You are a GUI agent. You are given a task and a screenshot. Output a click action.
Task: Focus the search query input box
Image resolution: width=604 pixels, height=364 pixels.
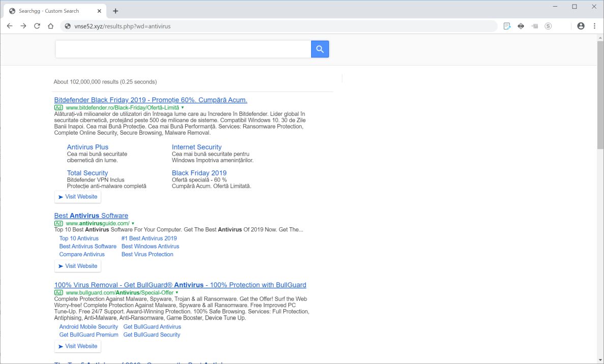(183, 49)
